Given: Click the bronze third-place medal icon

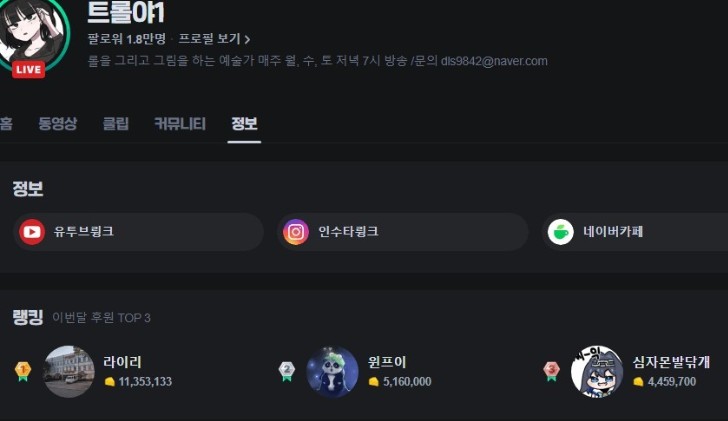Looking at the screenshot, I should tap(551, 371).
